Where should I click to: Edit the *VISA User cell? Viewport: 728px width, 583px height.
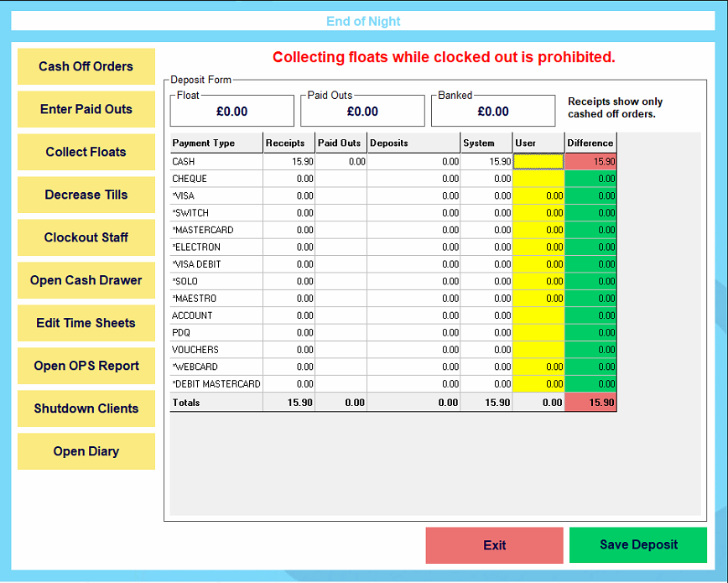538,196
